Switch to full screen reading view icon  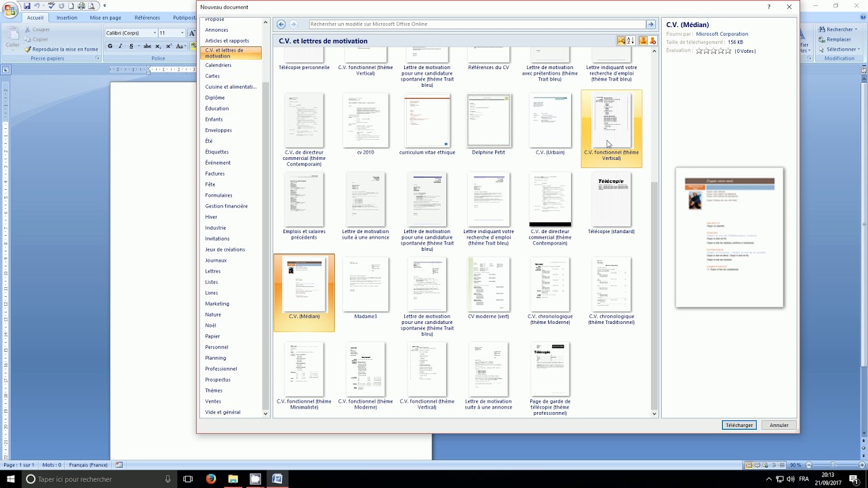(x=758, y=465)
